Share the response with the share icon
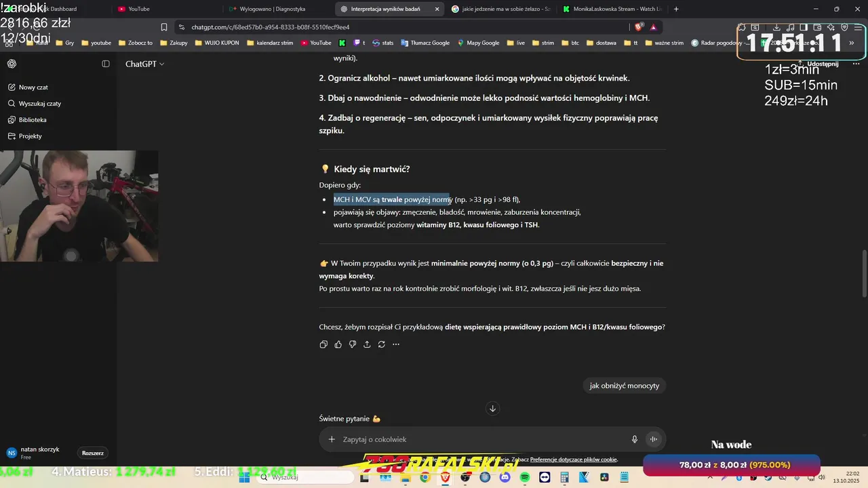This screenshot has height=488, width=868. (x=367, y=344)
